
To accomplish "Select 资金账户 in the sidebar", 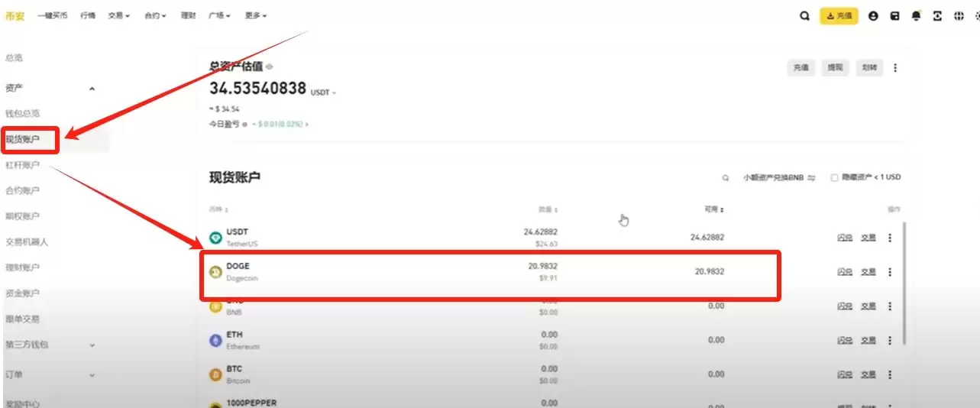I will point(23,293).
